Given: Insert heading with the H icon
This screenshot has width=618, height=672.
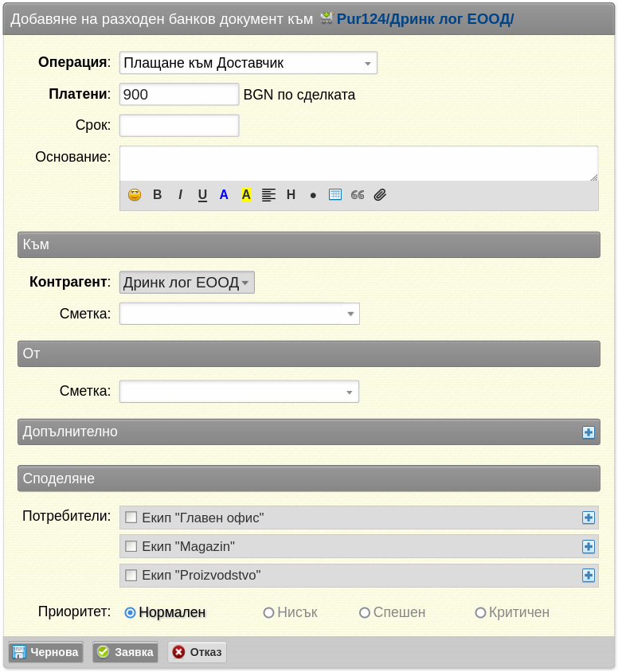Looking at the screenshot, I should click(x=291, y=195).
